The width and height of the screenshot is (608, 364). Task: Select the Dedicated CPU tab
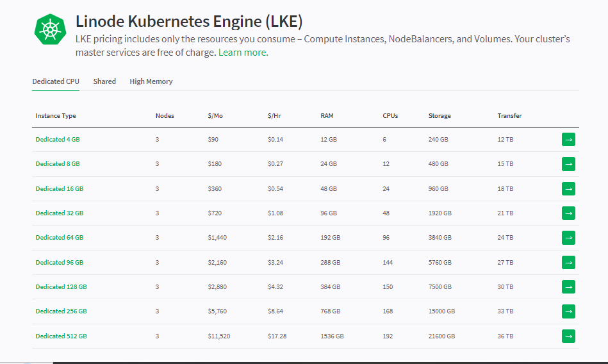pyautogui.click(x=56, y=81)
